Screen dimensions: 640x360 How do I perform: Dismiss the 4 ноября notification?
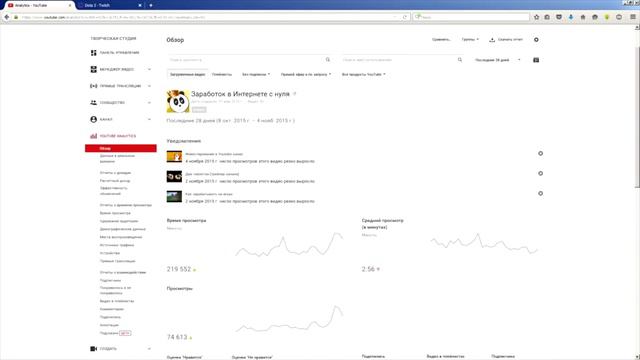click(540, 153)
